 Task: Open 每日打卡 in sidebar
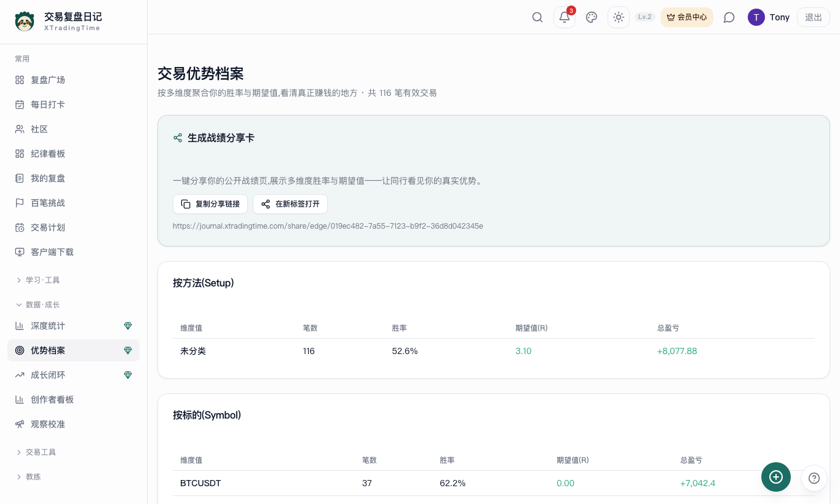[73, 104]
